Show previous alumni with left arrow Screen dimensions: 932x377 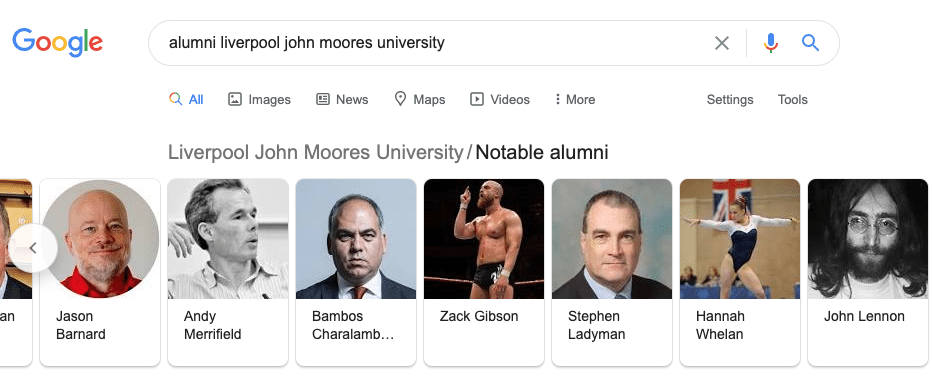[x=33, y=248]
